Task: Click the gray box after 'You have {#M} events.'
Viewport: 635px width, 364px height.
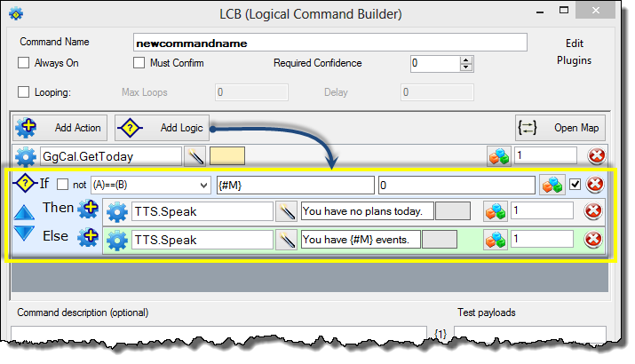Action: tap(440, 240)
